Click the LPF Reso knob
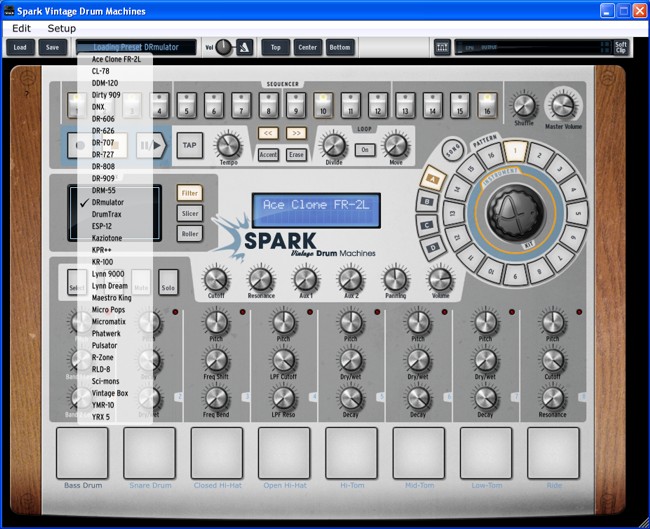Screen dimensions: 650x529 [x=284, y=398]
